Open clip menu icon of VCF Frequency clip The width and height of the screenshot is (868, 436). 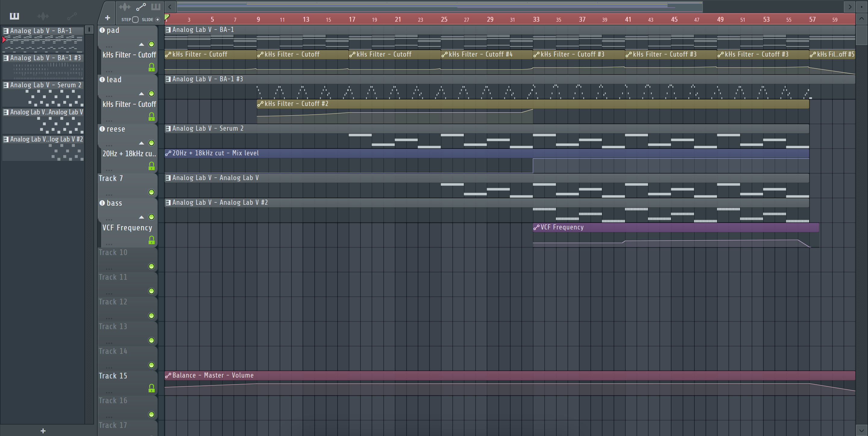point(536,228)
